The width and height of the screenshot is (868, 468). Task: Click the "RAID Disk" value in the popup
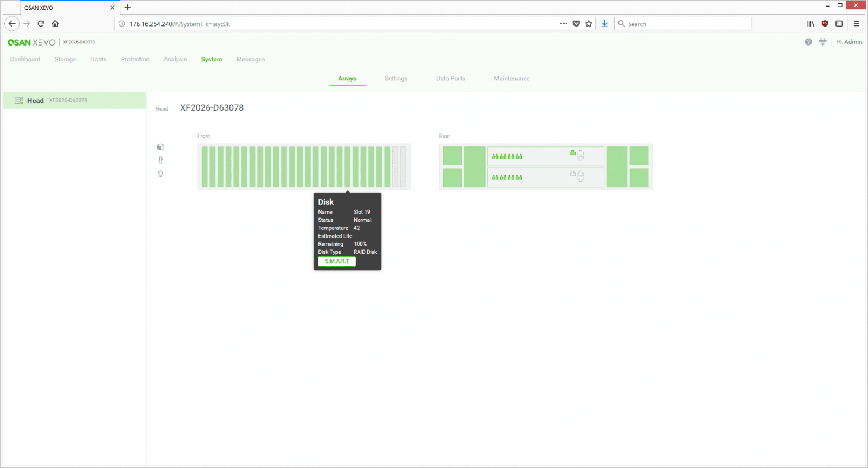[x=365, y=252]
